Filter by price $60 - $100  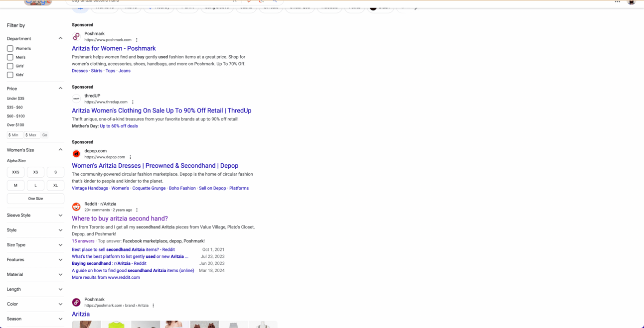15,116
